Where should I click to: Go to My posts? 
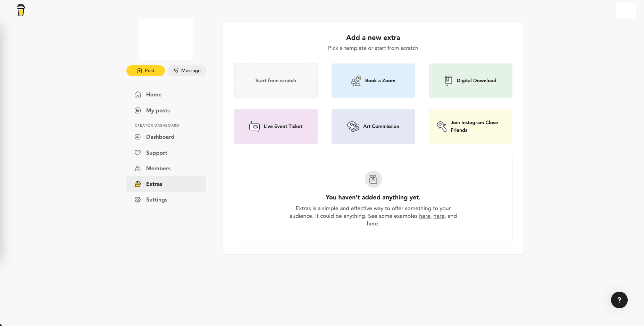coord(166,110)
